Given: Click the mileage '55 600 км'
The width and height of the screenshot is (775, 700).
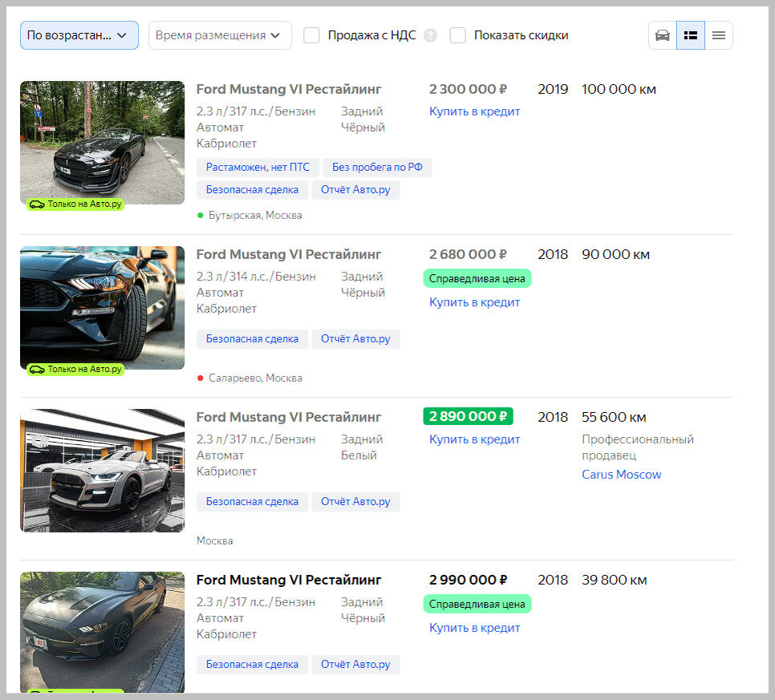Looking at the screenshot, I should pos(614,418).
